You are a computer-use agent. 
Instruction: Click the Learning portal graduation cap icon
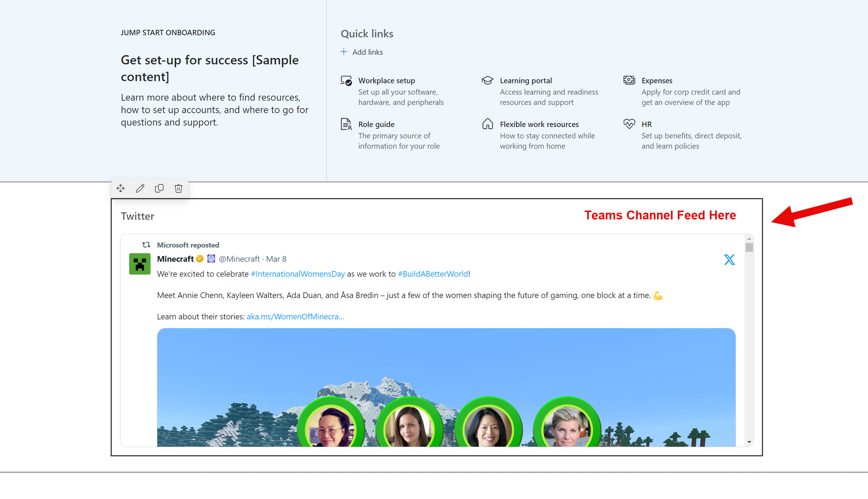[x=487, y=80]
